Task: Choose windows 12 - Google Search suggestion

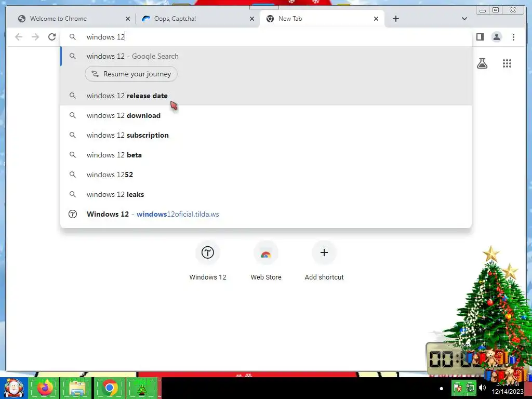Action: 266,56
